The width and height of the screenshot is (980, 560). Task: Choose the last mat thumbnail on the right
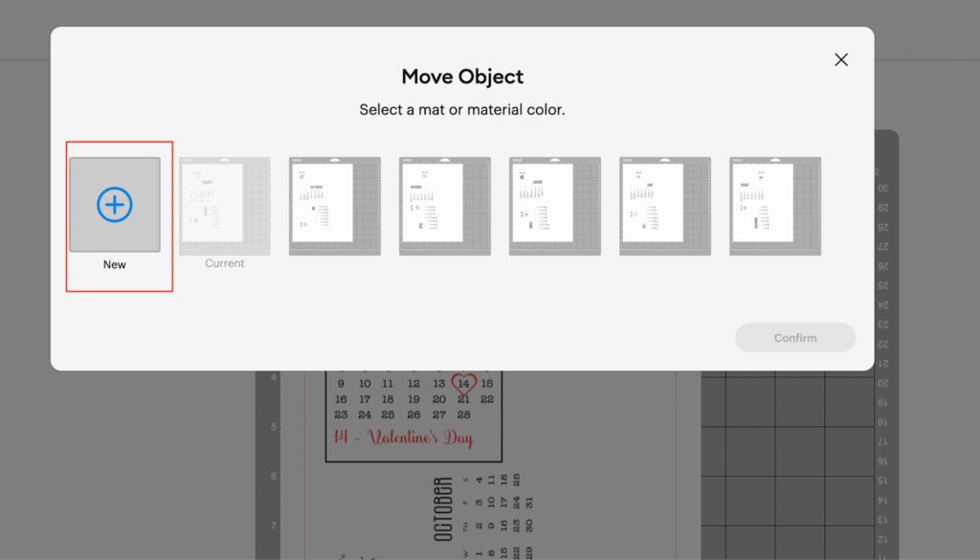tap(775, 206)
